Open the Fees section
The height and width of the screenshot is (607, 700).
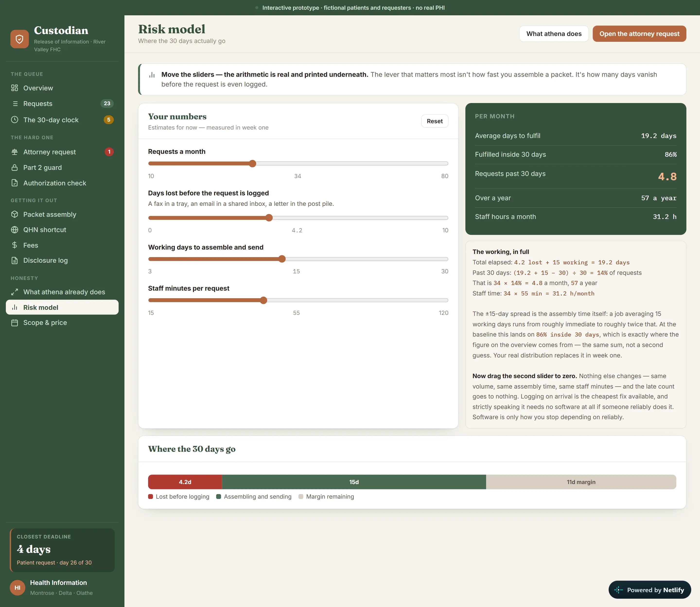pyautogui.click(x=62, y=245)
